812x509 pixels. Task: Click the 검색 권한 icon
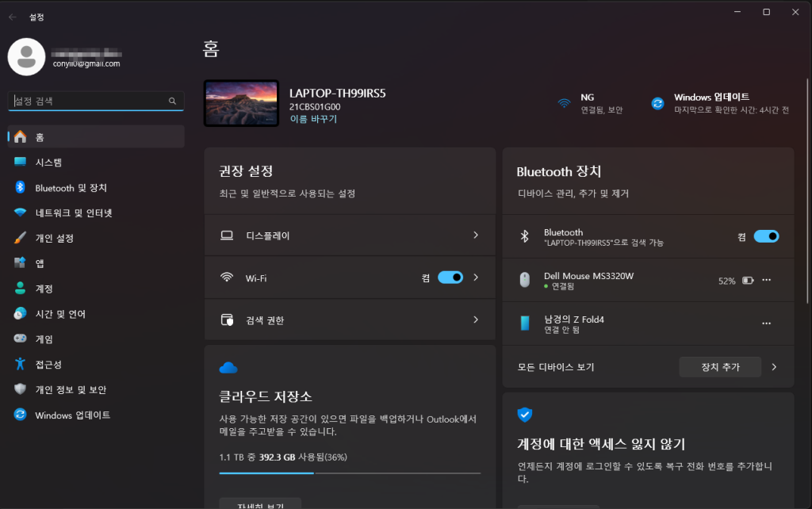pyautogui.click(x=227, y=320)
